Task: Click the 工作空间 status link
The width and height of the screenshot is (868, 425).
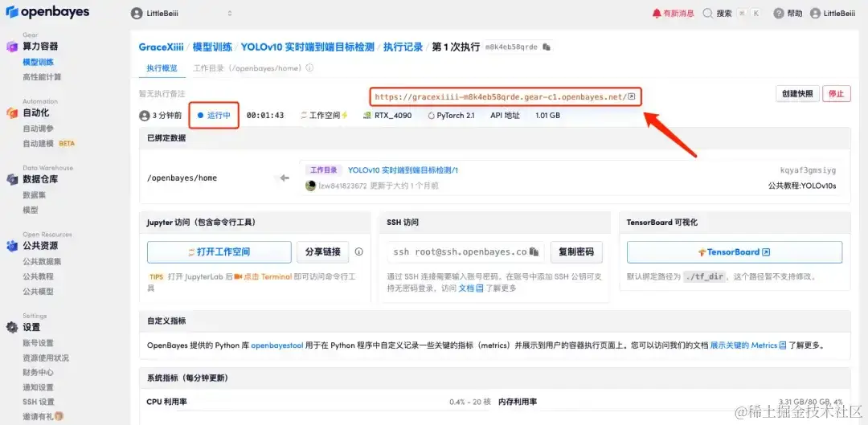Action: 324,116
